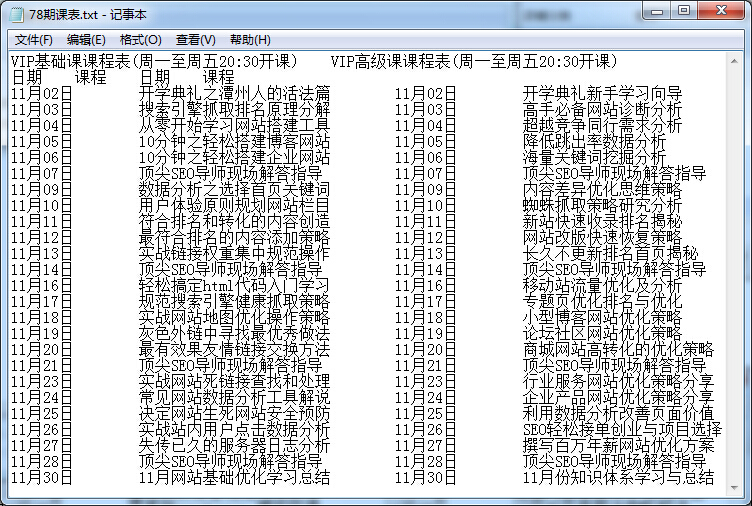Click text 论坛社区网站优化策略
Image resolution: width=752 pixels, height=506 pixels.
coord(602,333)
